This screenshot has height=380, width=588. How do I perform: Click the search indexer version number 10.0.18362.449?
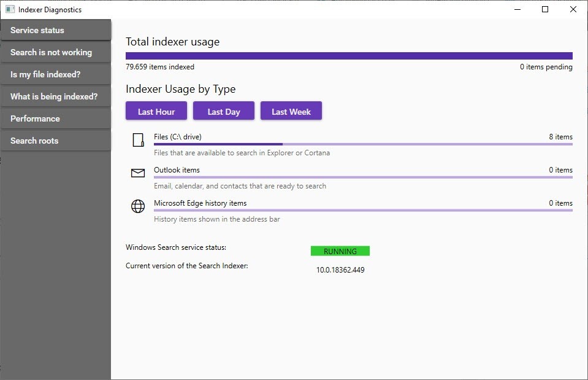[340, 269]
